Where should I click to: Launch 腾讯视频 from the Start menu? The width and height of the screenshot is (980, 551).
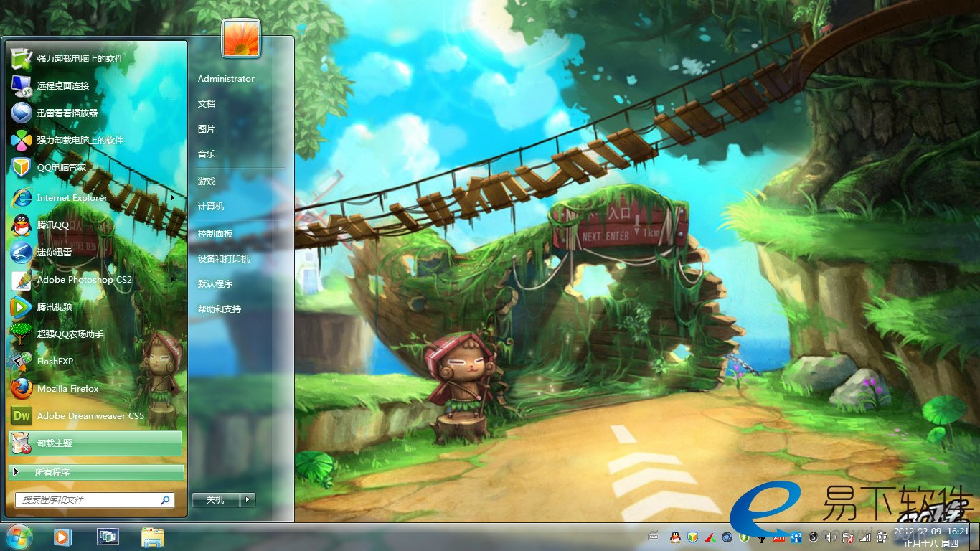(x=95, y=306)
